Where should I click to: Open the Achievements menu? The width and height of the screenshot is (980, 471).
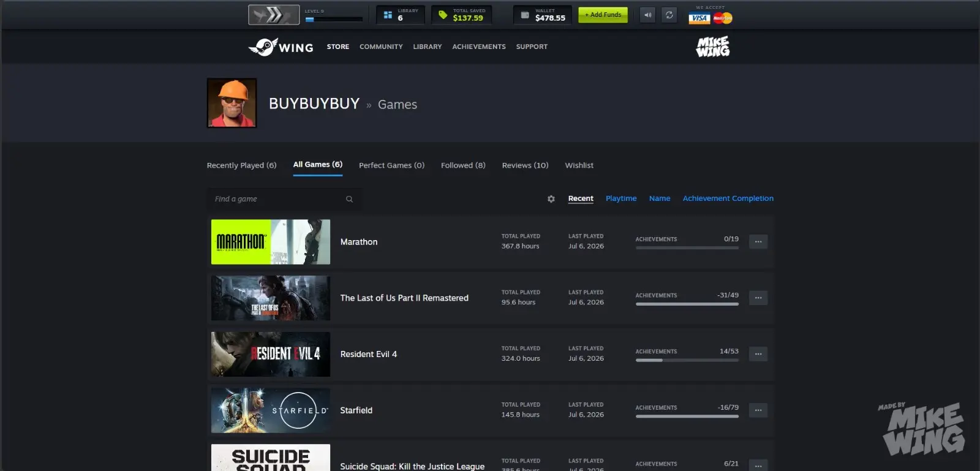(x=479, y=47)
